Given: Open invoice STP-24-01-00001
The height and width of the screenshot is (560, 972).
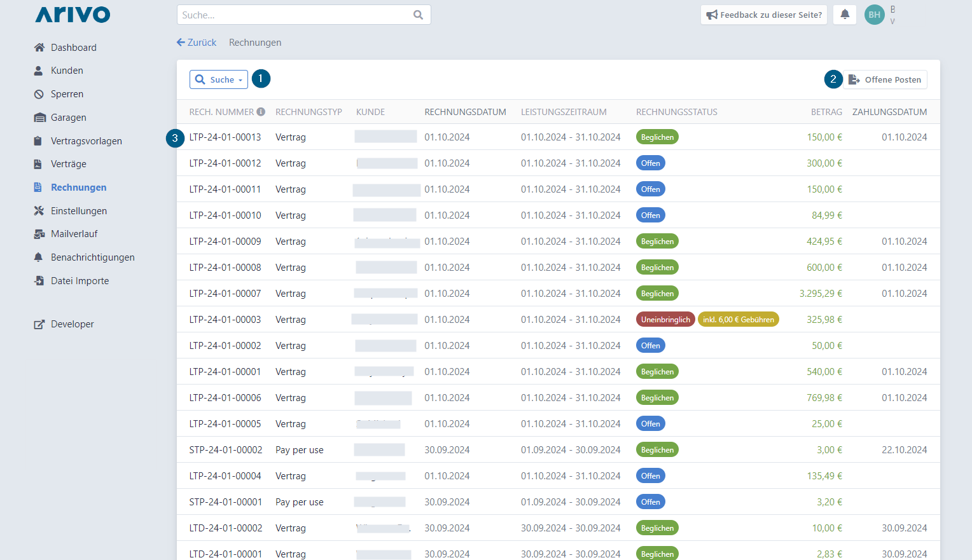Looking at the screenshot, I should (226, 502).
